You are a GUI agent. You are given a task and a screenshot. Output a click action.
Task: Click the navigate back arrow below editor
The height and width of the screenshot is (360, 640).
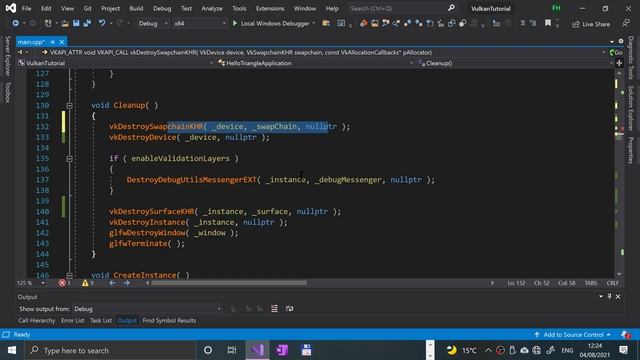(112, 283)
